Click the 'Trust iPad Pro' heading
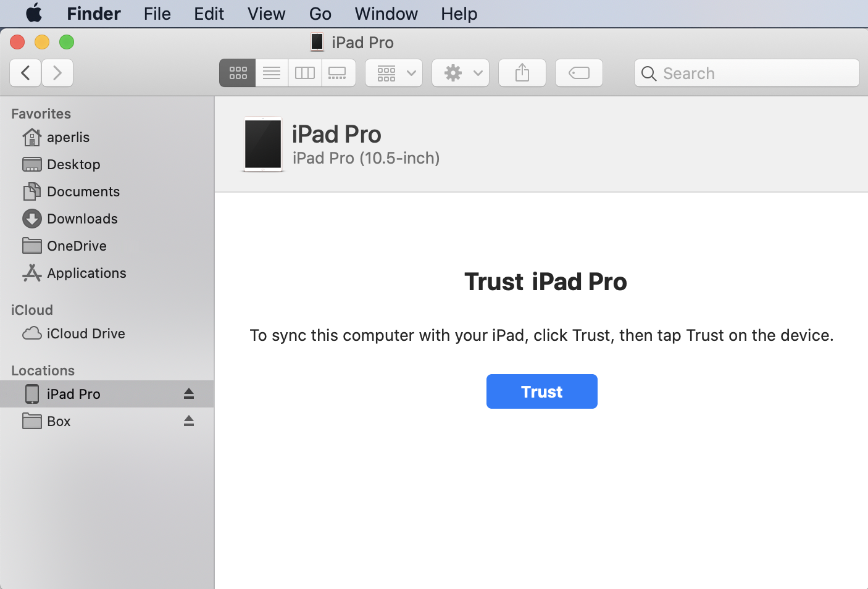Image resolution: width=868 pixels, height=589 pixels. [546, 282]
